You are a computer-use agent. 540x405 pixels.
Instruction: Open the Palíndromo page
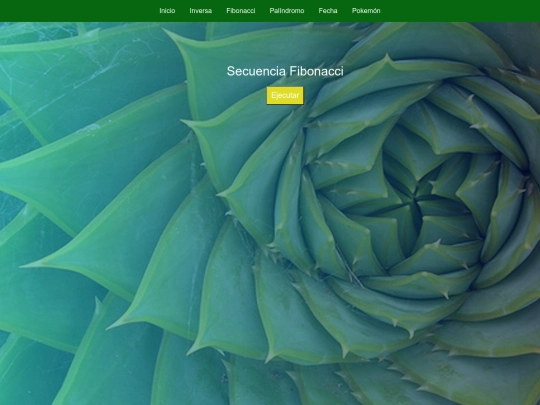287,11
